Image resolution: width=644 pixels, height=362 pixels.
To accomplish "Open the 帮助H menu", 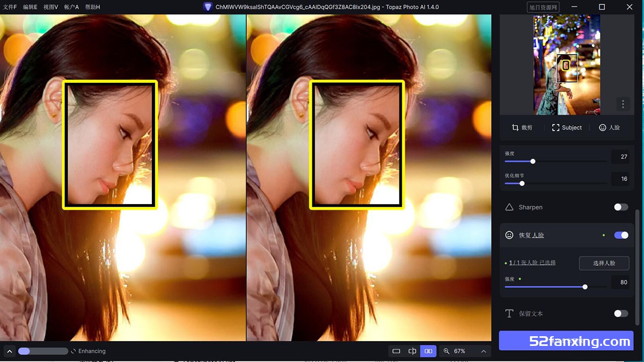I will 92,7.
